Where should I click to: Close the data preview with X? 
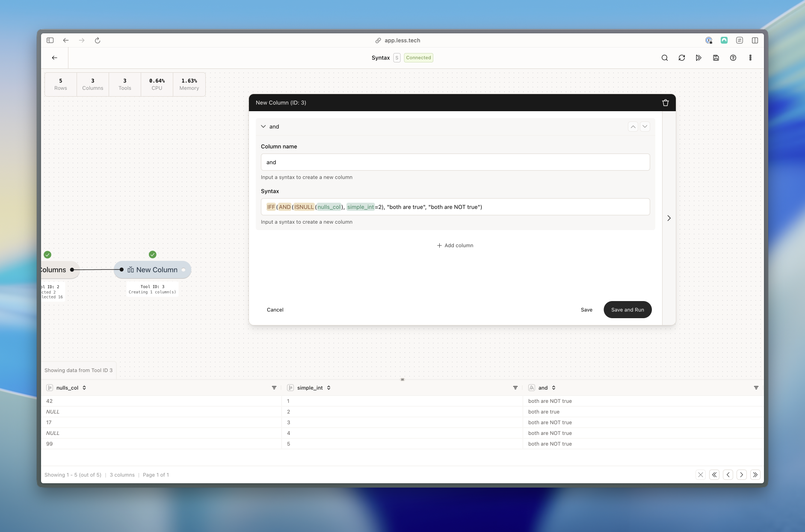(701, 475)
